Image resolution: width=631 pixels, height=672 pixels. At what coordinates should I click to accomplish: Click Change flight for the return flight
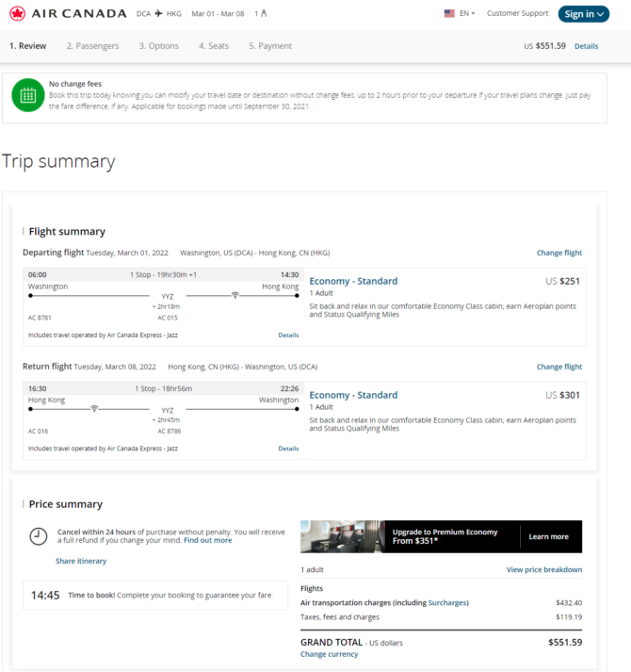pyautogui.click(x=559, y=367)
